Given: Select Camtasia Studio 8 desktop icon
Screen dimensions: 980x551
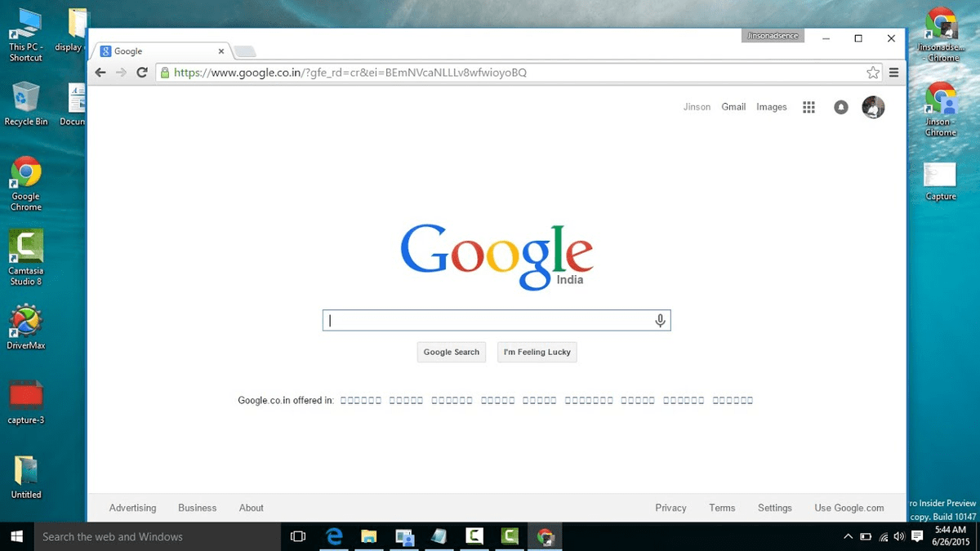Looking at the screenshot, I should tap(25, 257).
